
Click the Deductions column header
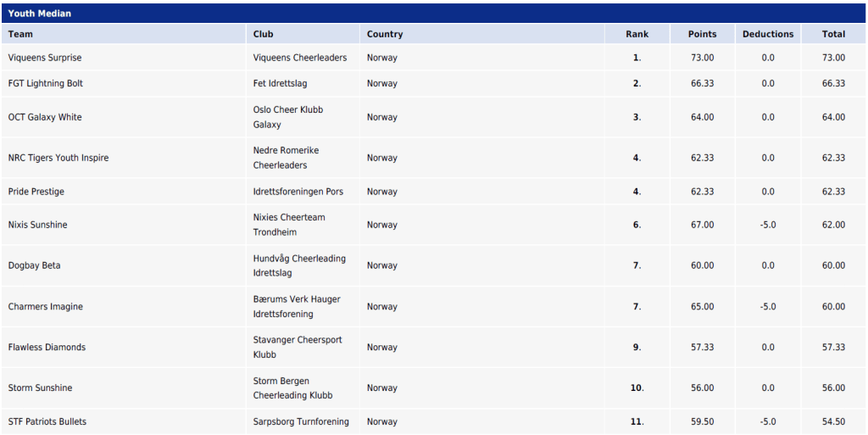768,34
